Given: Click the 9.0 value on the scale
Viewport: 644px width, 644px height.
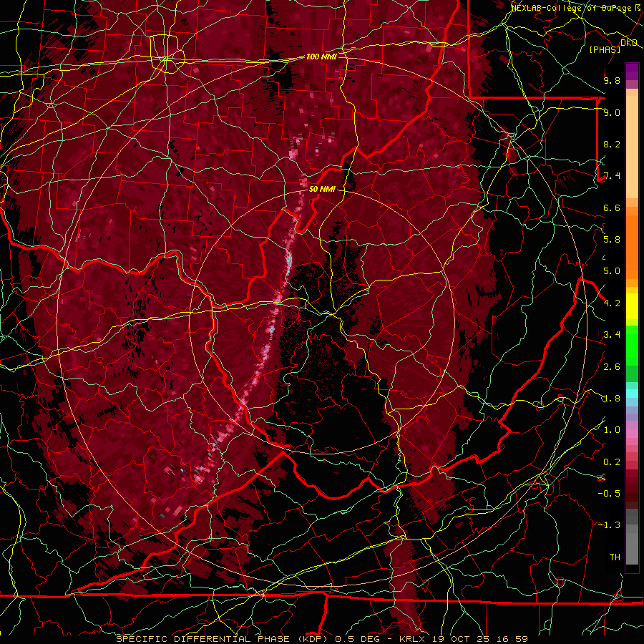Looking at the screenshot, I should pos(612,112).
